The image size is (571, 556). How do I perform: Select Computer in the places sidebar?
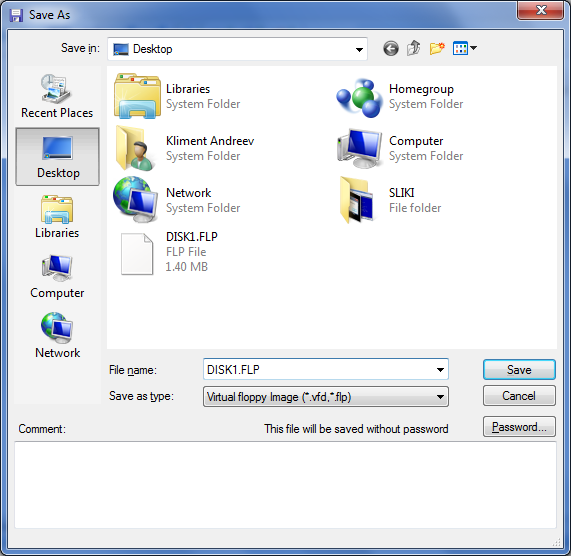[57, 277]
